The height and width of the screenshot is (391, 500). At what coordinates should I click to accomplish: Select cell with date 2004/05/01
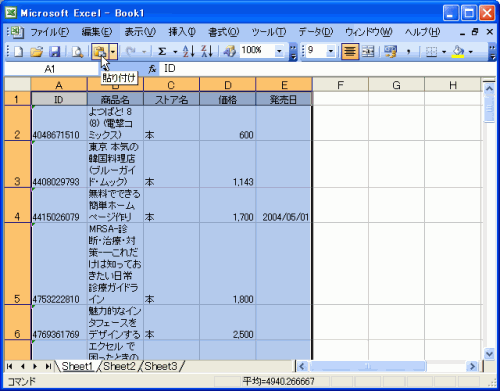coord(284,205)
